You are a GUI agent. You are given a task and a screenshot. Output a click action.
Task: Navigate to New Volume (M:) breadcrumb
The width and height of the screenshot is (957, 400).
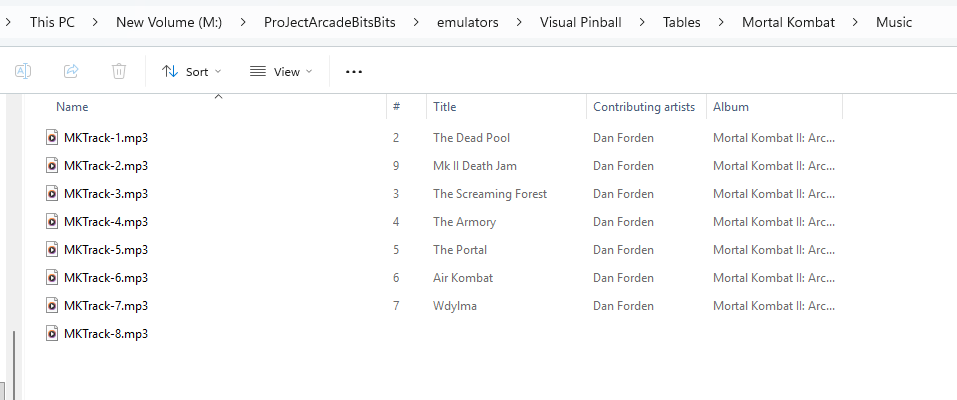click(x=169, y=23)
